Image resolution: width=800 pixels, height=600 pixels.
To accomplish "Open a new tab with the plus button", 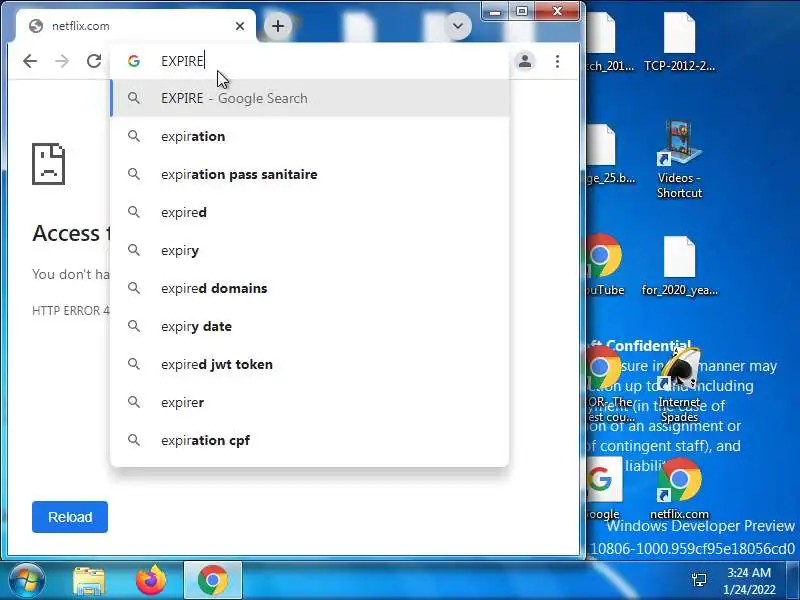I will tap(278, 26).
